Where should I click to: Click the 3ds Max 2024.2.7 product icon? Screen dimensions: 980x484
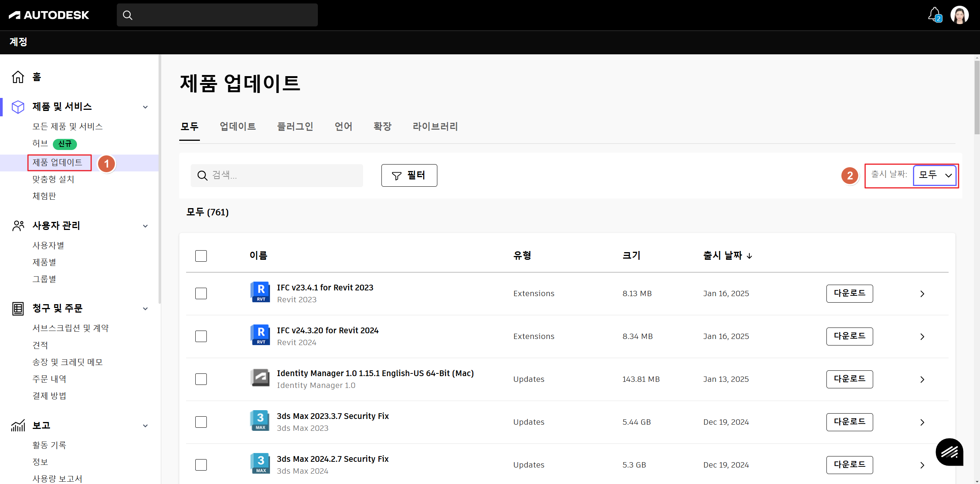coord(260,463)
